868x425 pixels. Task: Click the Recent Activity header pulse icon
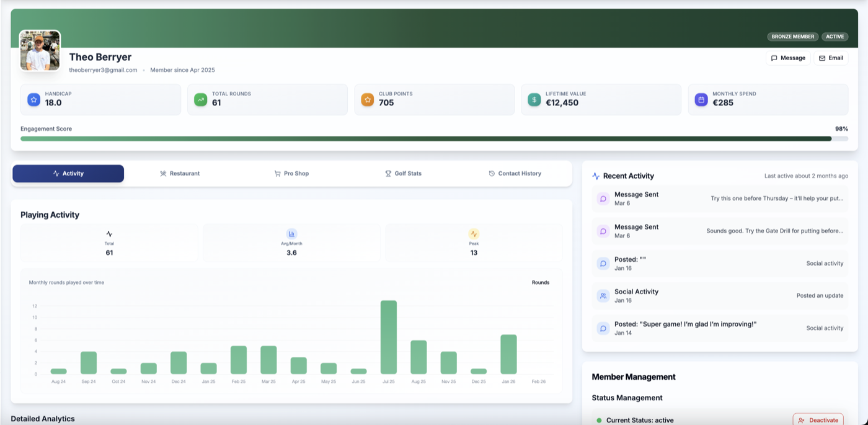click(596, 176)
